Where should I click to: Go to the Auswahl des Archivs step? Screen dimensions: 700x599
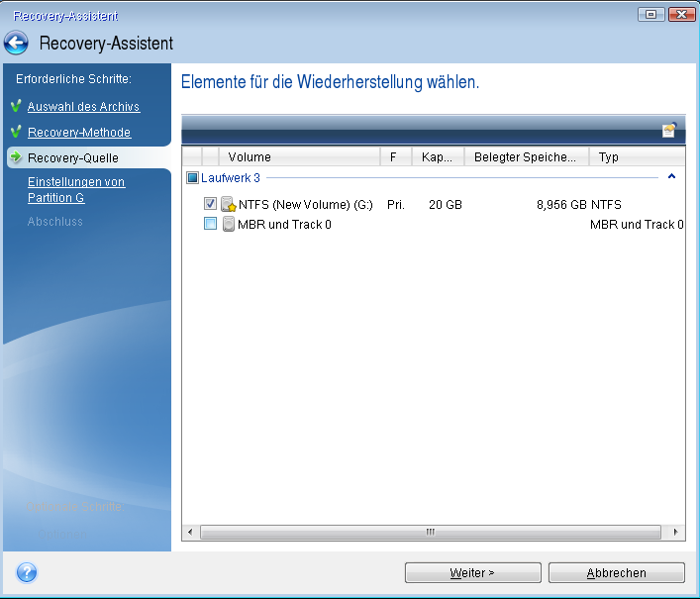(x=83, y=107)
